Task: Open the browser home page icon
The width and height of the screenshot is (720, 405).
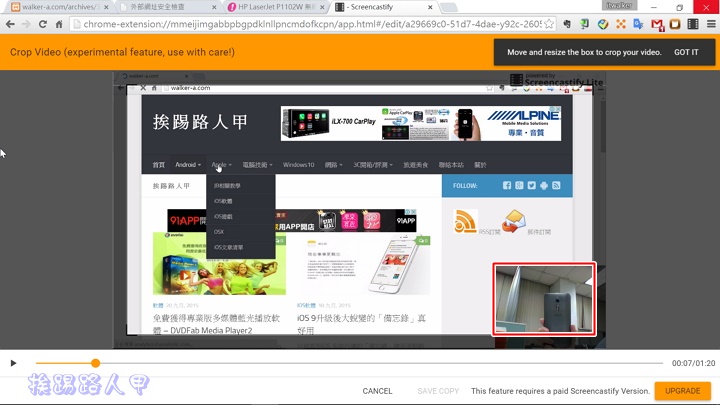Action: [59, 24]
